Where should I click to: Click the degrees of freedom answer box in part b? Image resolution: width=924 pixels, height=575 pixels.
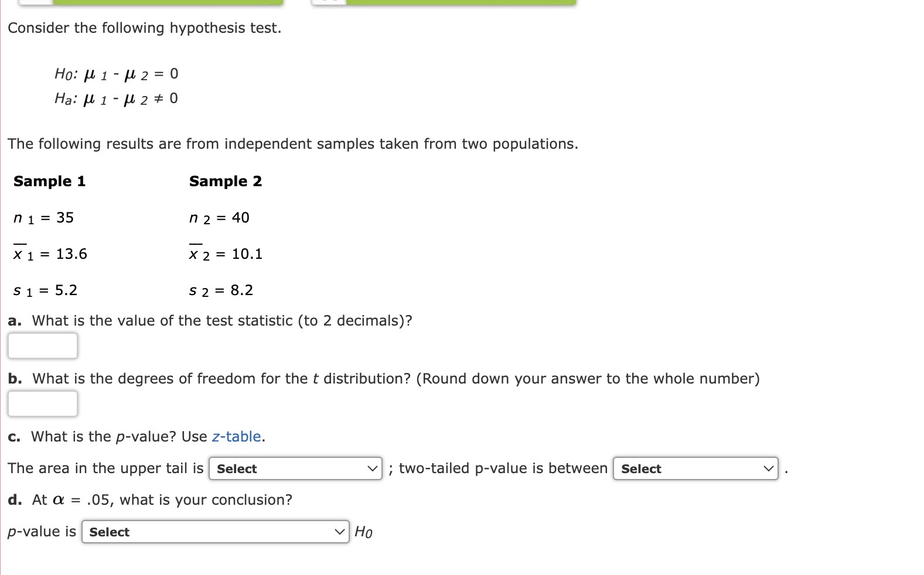pos(42,403)
